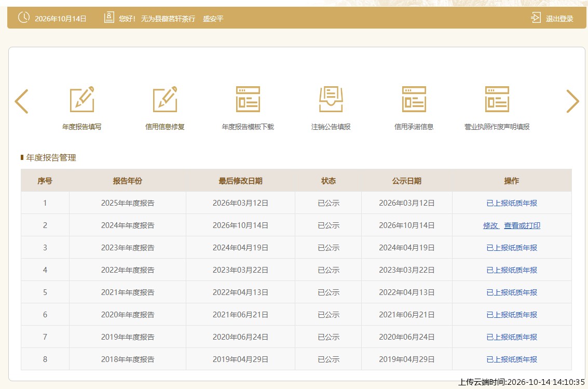Click the 公示日期 column header
Image resolution: width=588 pixels, height=389 pixels.
tap(407, 181)
